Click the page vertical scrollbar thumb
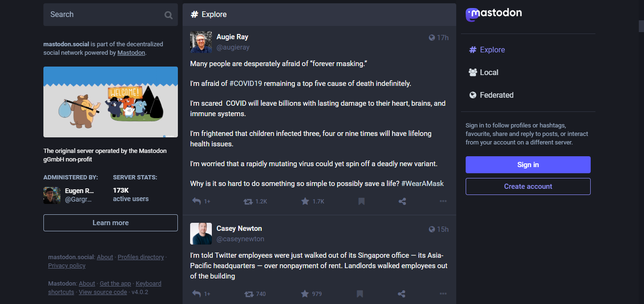This screenshot has width=644, height=304. click(x=641, y=26)
